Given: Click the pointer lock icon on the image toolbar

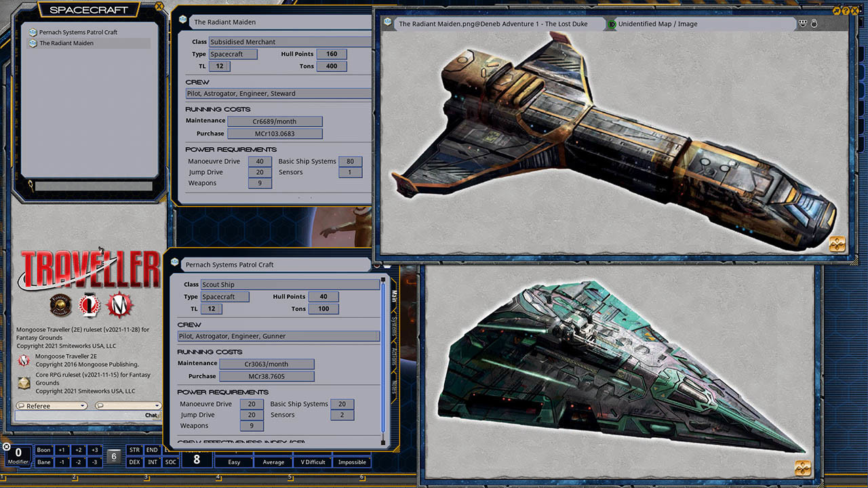Looking at the screenshot, I should 814,24.
